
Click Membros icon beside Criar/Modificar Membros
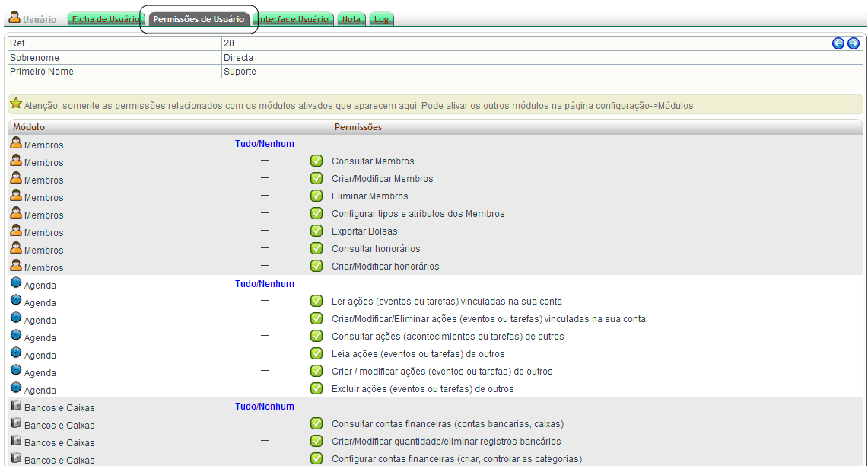click(16, 178)
